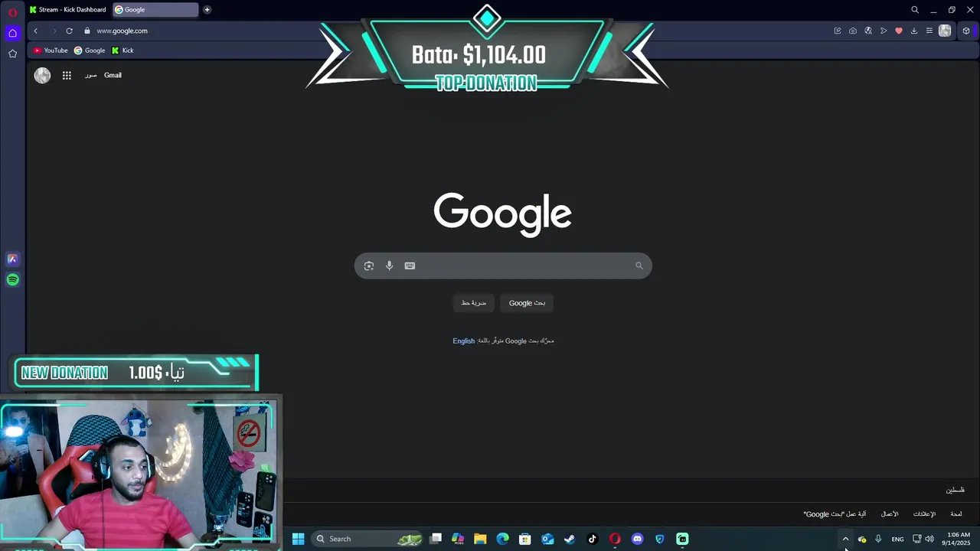Open Images link beside Gmail

(90, 75)
